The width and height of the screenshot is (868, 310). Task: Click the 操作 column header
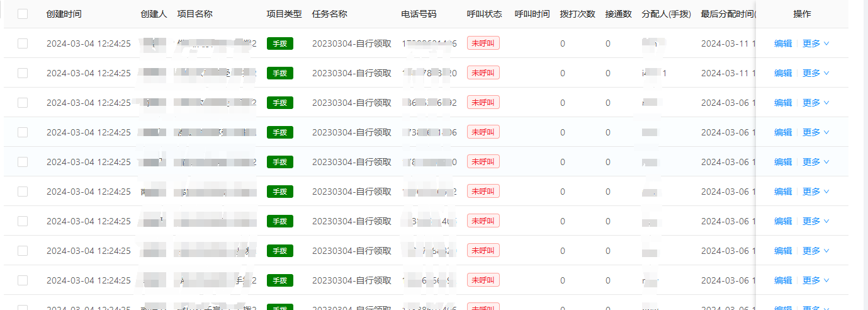click(x=802, y=14)
